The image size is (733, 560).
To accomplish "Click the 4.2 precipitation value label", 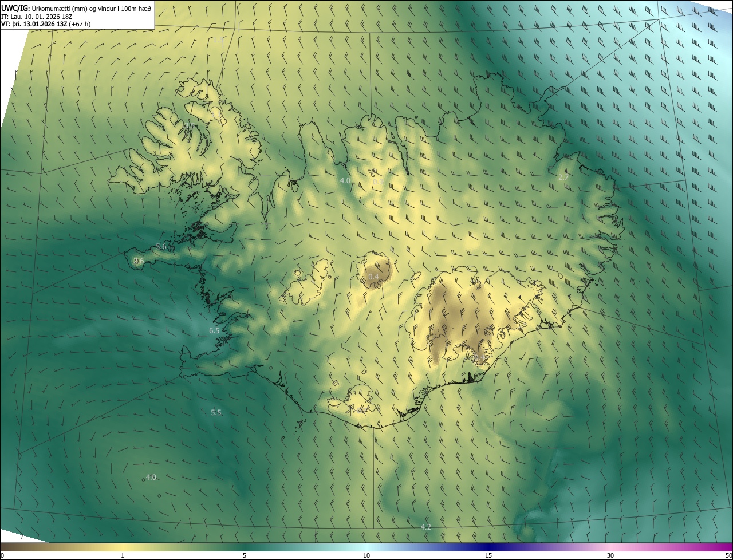I will click(x=426, y=527).
